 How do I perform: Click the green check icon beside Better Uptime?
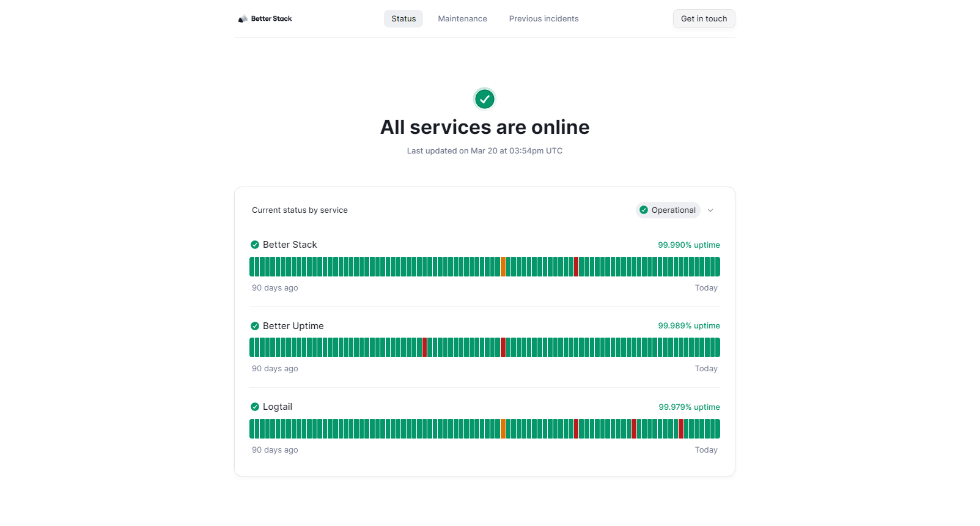(x=255, y=326)
